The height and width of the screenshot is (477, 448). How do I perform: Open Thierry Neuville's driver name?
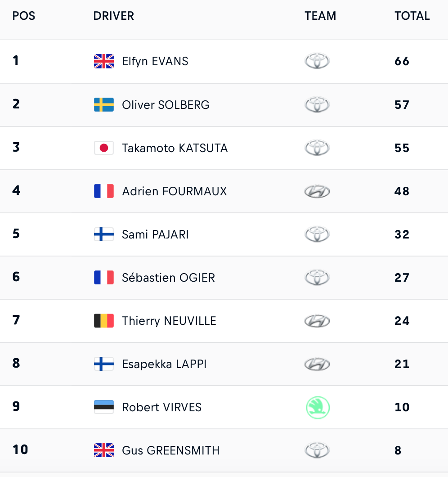[x=169, y=321]
